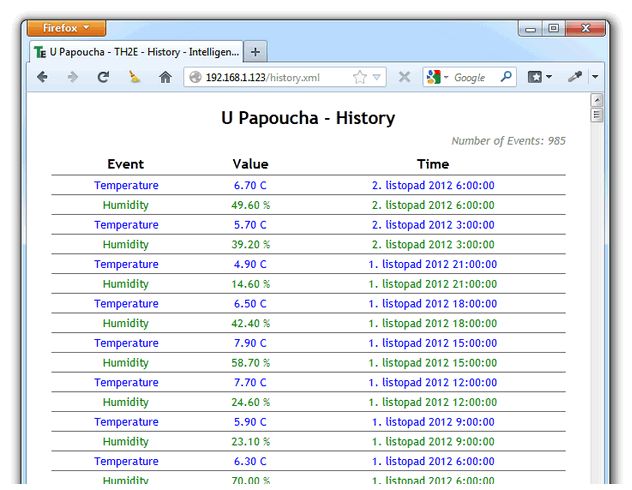Open the Bookmarks menu button
Image resolution: width=632 pixels, height=490 pixels.
point(540,77)
